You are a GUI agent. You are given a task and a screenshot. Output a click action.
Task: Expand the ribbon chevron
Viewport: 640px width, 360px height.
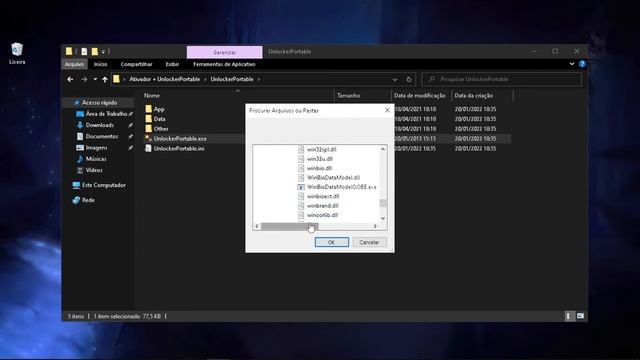tap(571, 64)
